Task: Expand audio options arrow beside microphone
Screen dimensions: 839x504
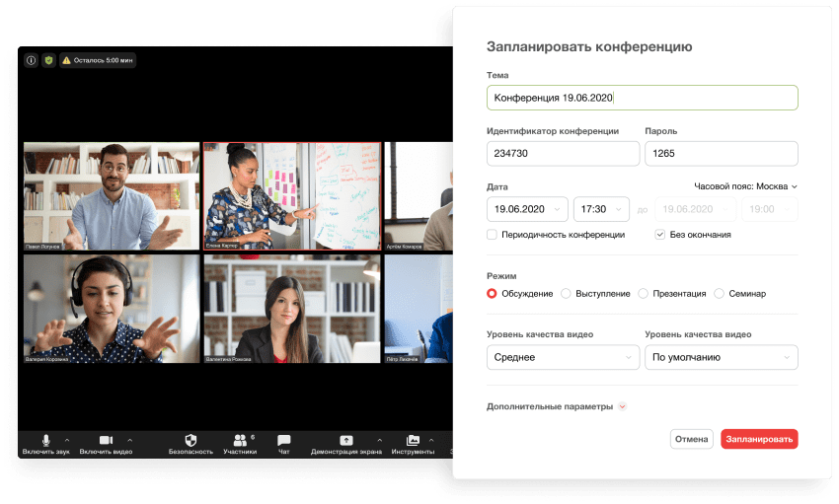Action: (67, 440)
